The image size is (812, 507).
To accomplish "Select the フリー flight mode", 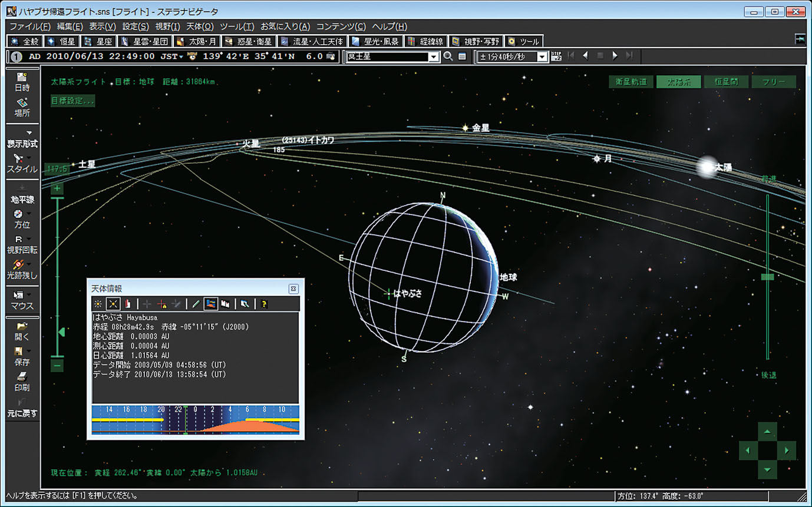I will tap(774, 82).
